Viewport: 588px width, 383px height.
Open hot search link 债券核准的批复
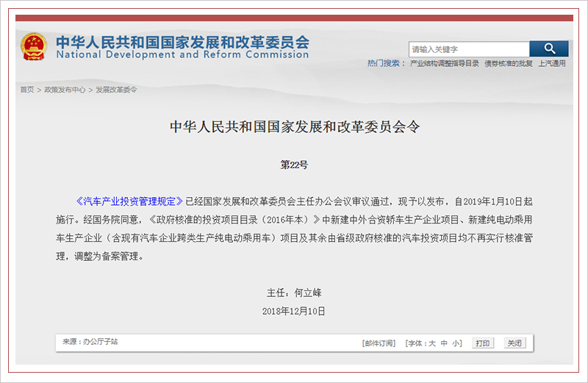[508, 64]
